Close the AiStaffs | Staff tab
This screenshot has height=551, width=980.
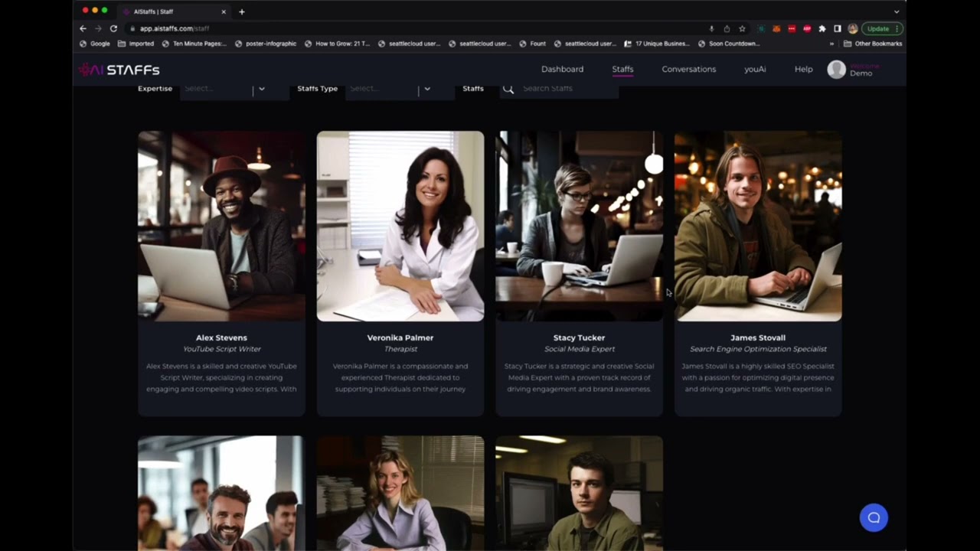pyautogui.click(x=224, y=11)
